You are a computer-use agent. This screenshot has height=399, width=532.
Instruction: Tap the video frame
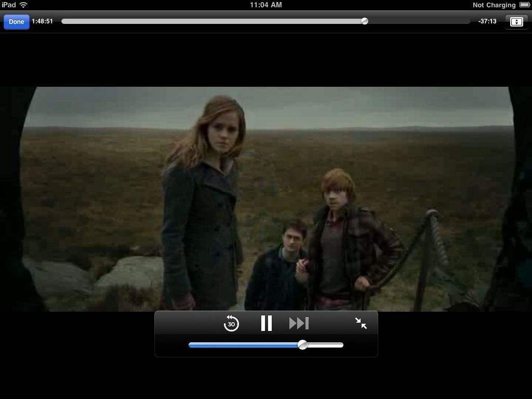tap(266, 199)
